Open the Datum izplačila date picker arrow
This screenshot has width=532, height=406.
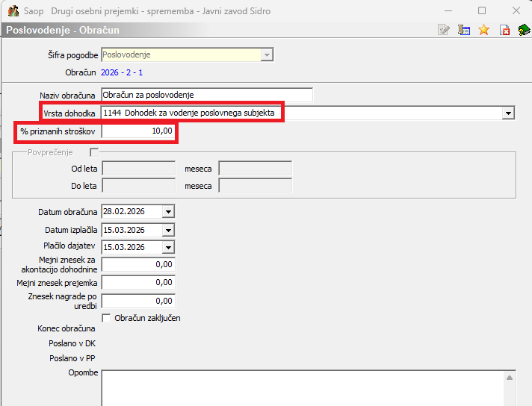168,230
